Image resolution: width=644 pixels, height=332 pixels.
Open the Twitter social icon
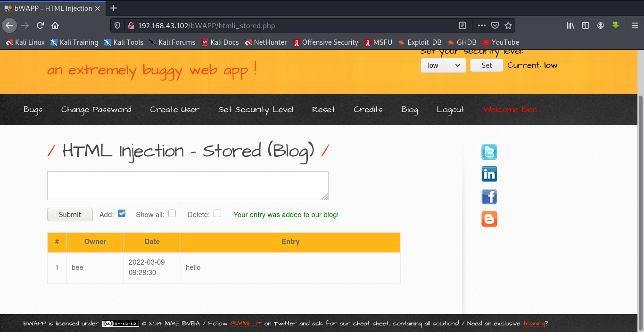[489, 152]
